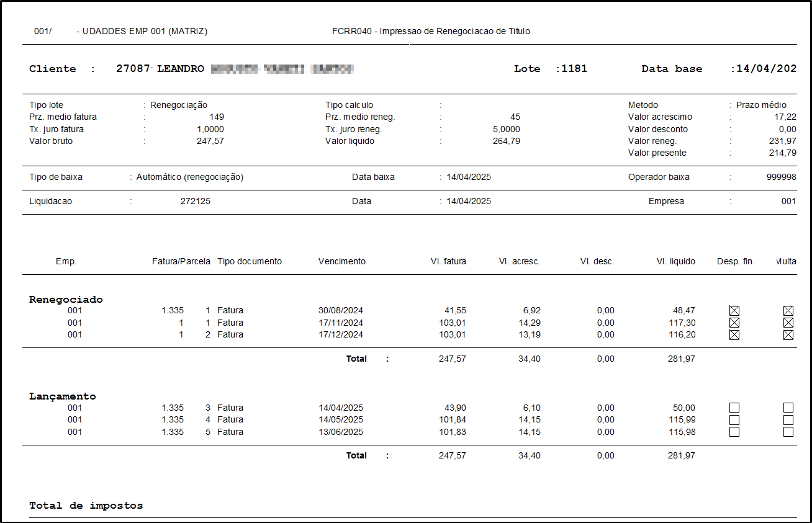Select due date 17/11/2024
Viewport: 812px width, 523px height.
341,323
